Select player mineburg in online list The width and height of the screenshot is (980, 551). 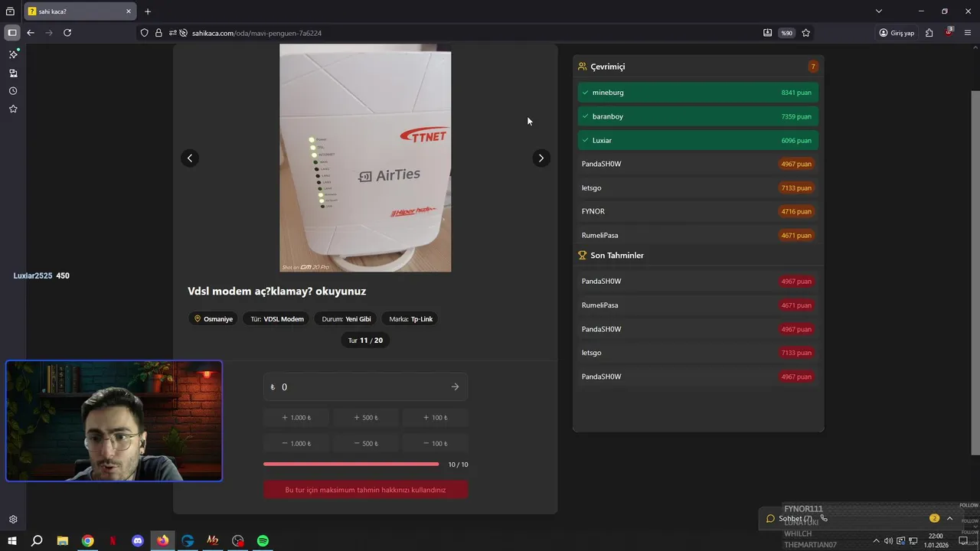(x=697, y=93)
